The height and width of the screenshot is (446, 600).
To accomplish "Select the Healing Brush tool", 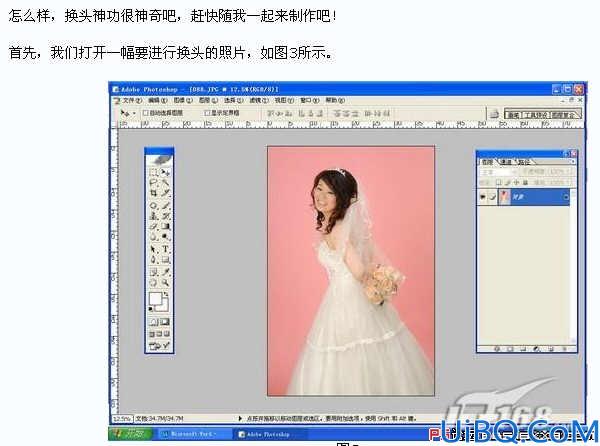I will coord(154,205).
